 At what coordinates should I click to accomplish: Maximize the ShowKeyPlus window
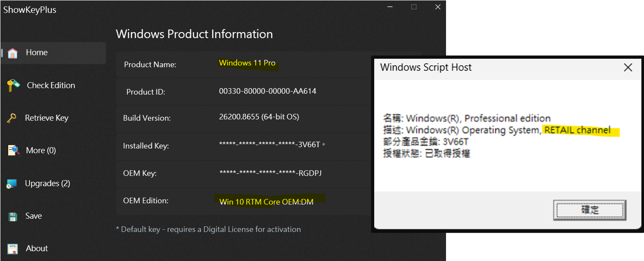pos(414,7)
